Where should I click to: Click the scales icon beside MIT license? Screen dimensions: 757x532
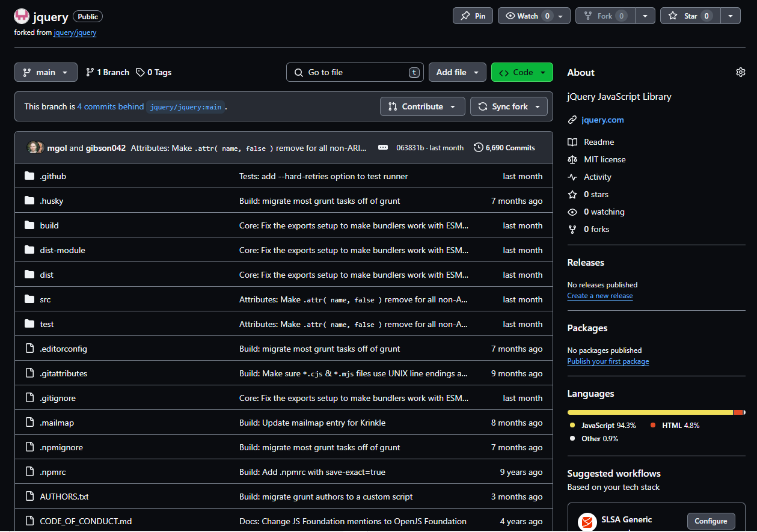coord(572,159)
